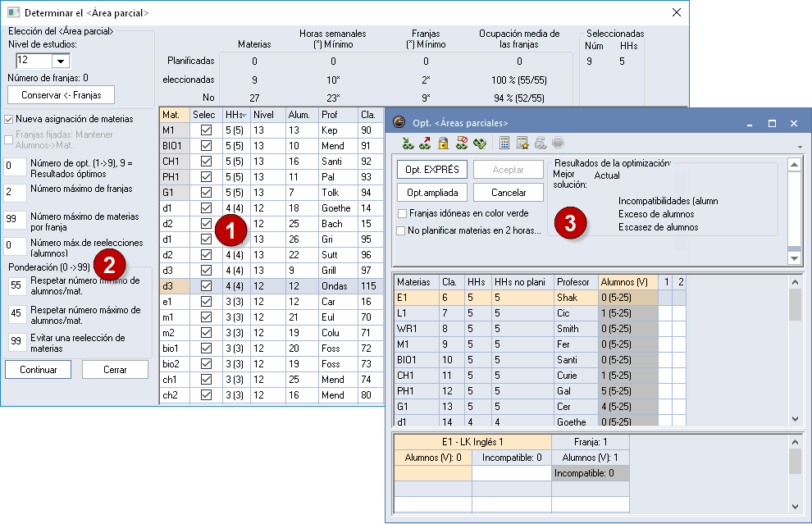This screenshot has height=524, width=812.
Task: Click the L1 materia cell
Action: [x=417, y=313]
